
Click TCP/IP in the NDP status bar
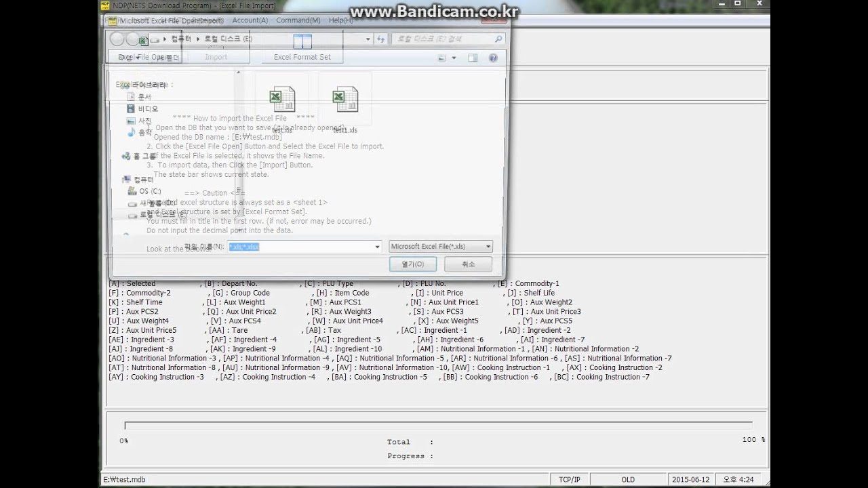pyautogui.click(x=568, y=479)
